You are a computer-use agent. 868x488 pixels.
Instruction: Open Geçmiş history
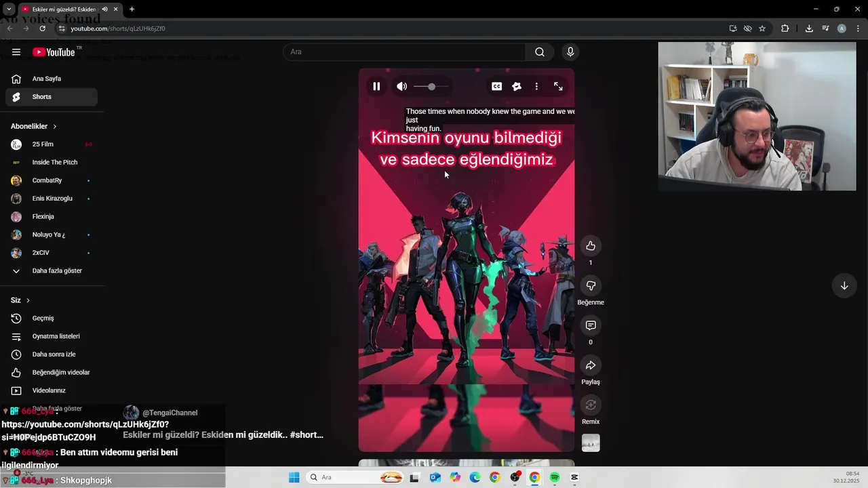click(52, 319)
